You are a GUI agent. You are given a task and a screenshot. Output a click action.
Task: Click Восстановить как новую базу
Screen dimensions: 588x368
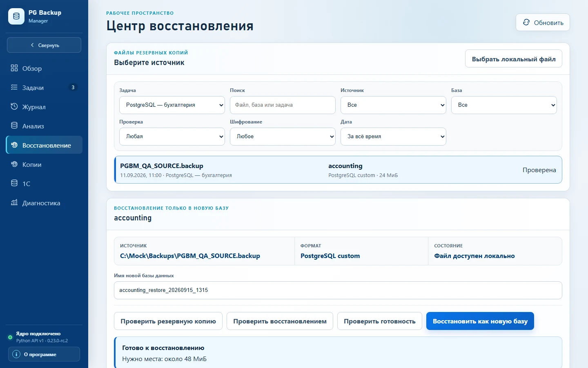[480, 321]
